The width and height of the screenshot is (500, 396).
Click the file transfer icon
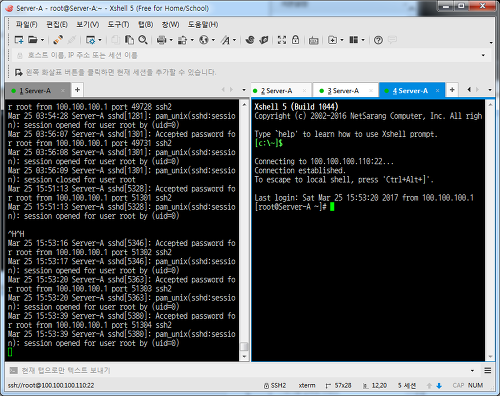[182, 40]
